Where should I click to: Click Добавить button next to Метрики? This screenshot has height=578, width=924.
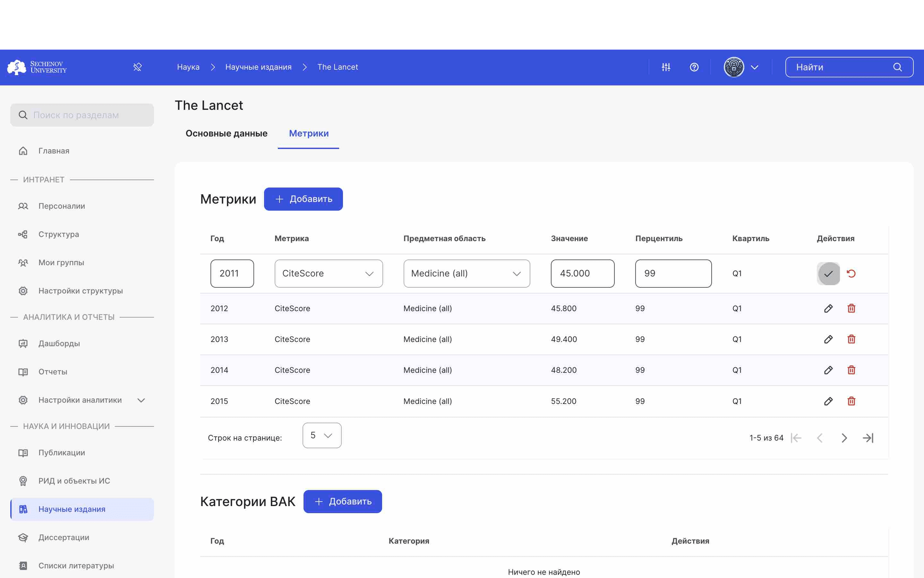pyautogui.click(x=303, y=199)
